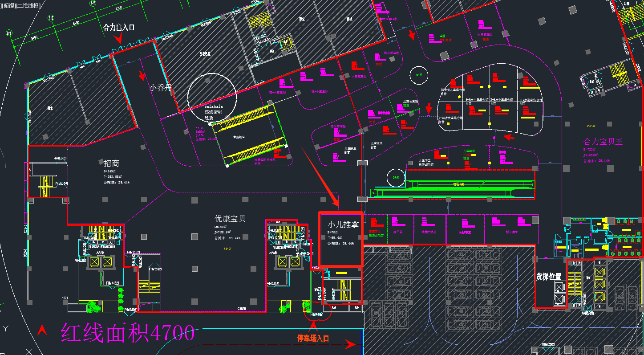
Task: Open the 俯视 view control dropdown
Action: pos(10,6)
